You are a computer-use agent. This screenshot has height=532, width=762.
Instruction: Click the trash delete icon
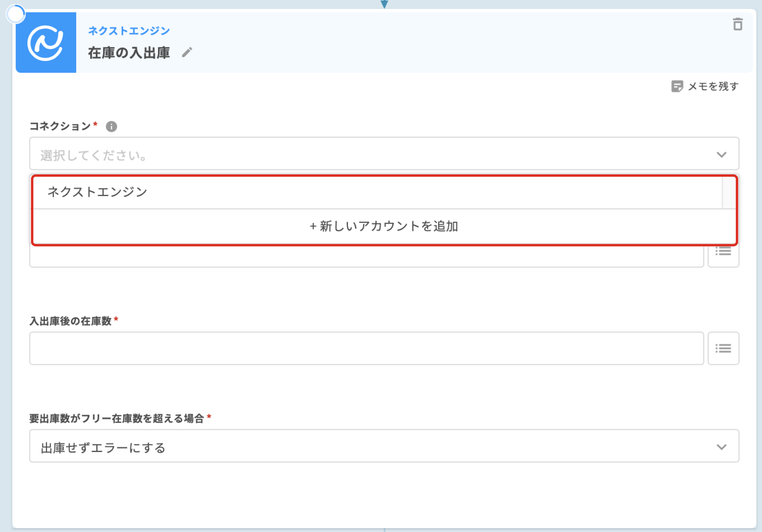coord(737,24)
